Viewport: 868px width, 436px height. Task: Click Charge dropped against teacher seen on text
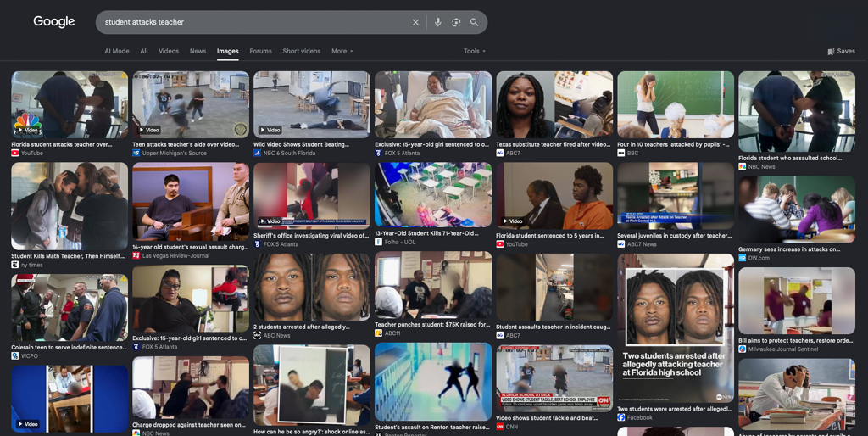pyautogui.click(x=189, y=425)
